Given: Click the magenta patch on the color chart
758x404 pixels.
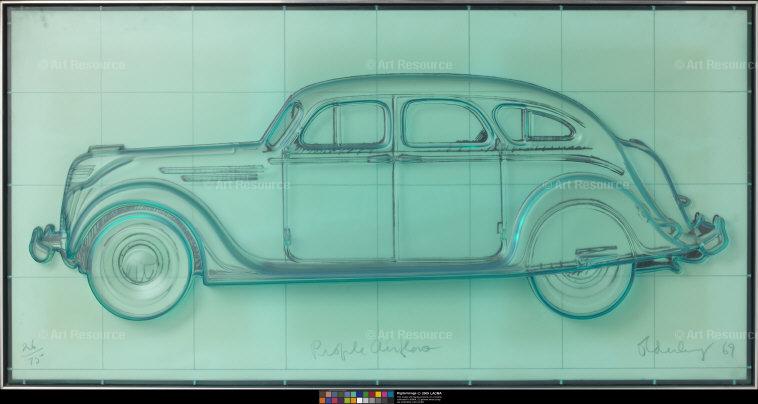Looking at the screenshot, I should pos(384,394).
